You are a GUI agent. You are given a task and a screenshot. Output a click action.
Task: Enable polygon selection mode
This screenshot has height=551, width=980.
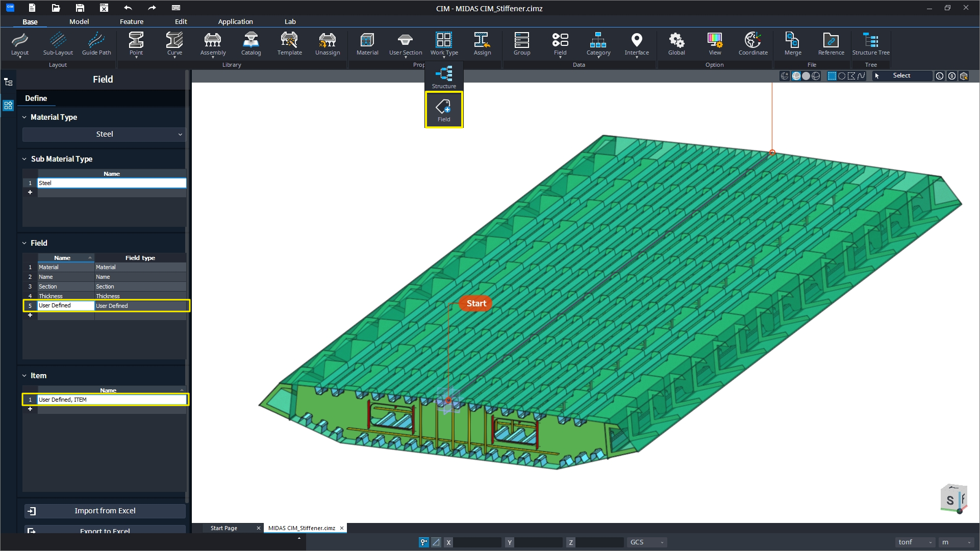pyautogui.click(x=851, y=76)
